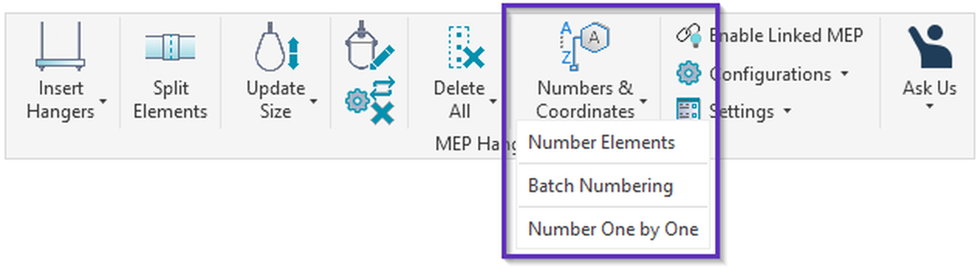Click the Settings panel icon
The height and width of the screenshot is (268, 980).
pyautogui.click(x=688, y=110)
